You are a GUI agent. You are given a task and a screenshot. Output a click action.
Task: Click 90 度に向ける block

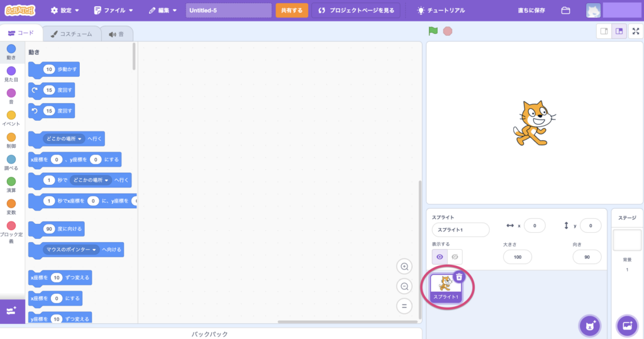pos(57,230)
